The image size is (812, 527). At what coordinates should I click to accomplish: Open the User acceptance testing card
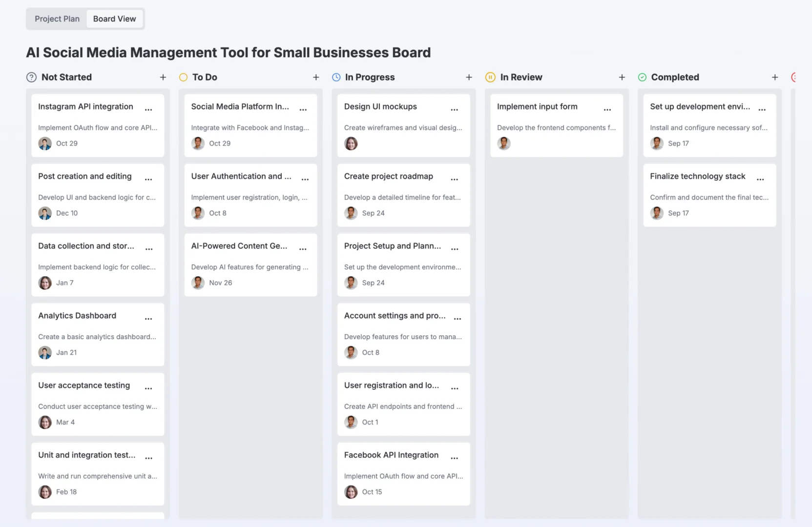pyautogui.click(x=83, y=385)
